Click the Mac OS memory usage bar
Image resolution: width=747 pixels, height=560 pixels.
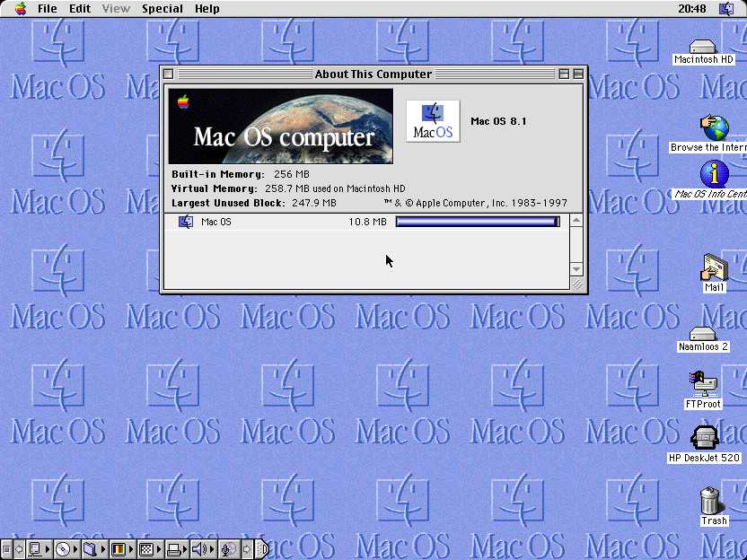click(477, 222)
